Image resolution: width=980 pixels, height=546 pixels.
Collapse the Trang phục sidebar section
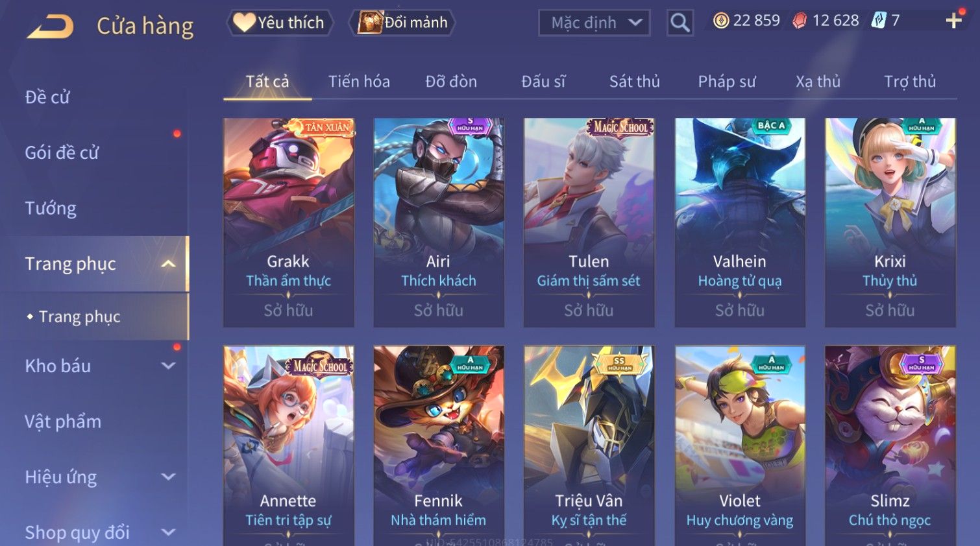[x=168, y=264]
